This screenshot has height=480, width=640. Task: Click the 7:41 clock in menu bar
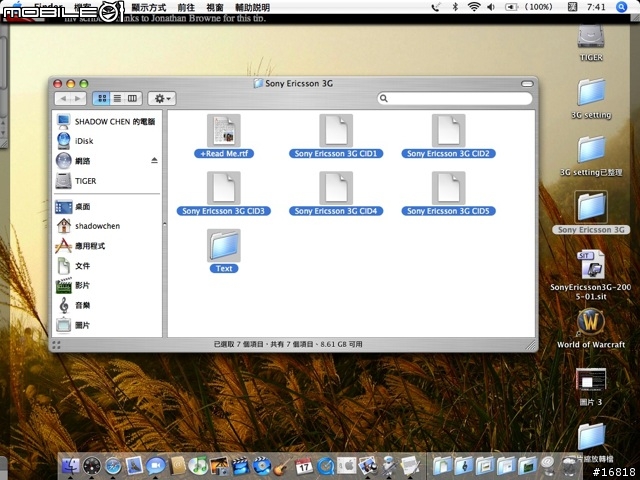point(596,7)
